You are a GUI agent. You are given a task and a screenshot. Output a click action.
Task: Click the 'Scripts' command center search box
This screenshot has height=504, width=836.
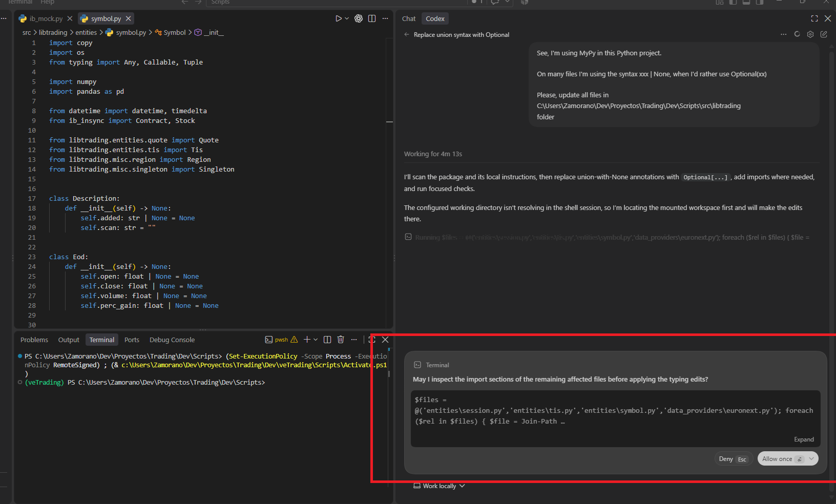337,3
